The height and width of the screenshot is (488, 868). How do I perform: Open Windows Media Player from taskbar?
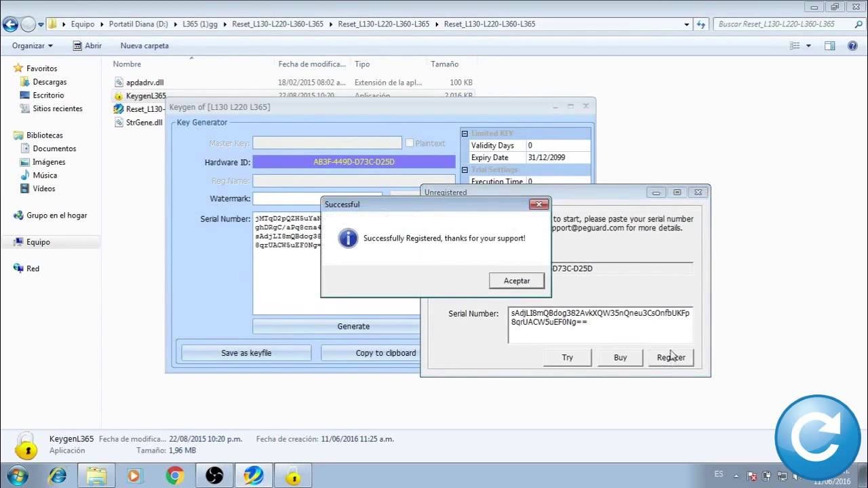point(136,476)
